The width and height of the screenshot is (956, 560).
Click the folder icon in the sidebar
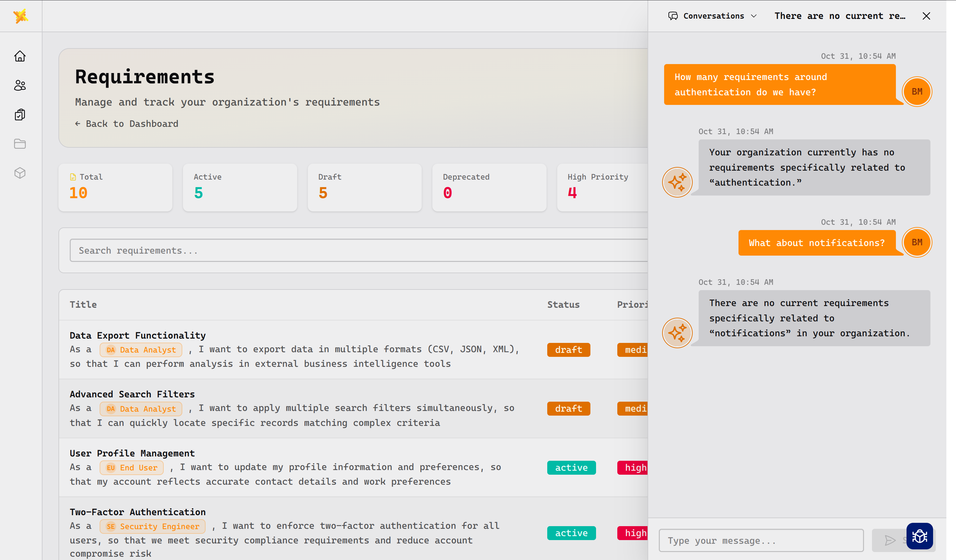[20, 144]
